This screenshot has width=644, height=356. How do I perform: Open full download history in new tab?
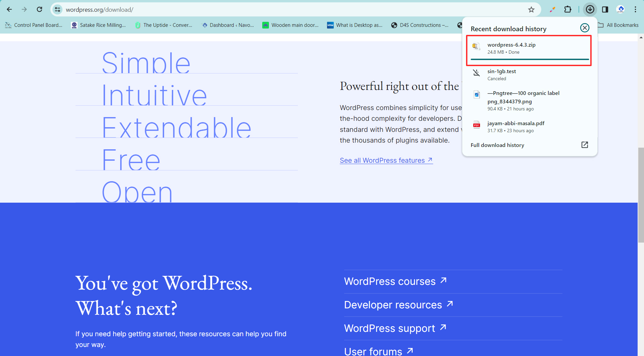pyautogui.click(x=585, y=145)
